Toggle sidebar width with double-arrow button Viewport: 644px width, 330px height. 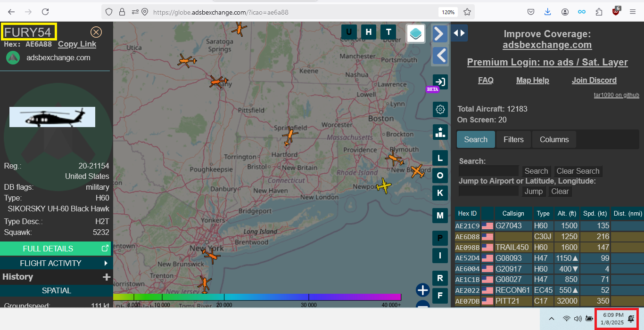[459, 33]
